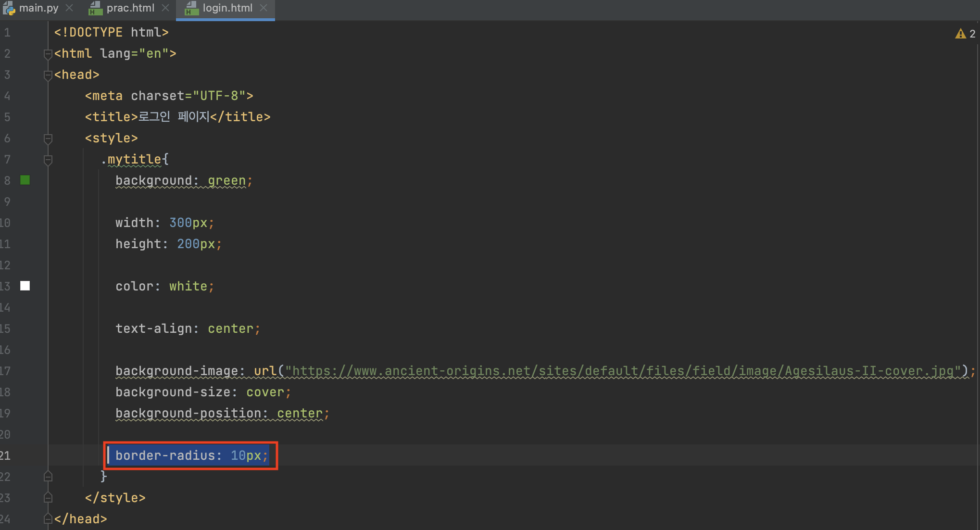
Task: Collapse the html tag fold marker
Action: point(48,54)
